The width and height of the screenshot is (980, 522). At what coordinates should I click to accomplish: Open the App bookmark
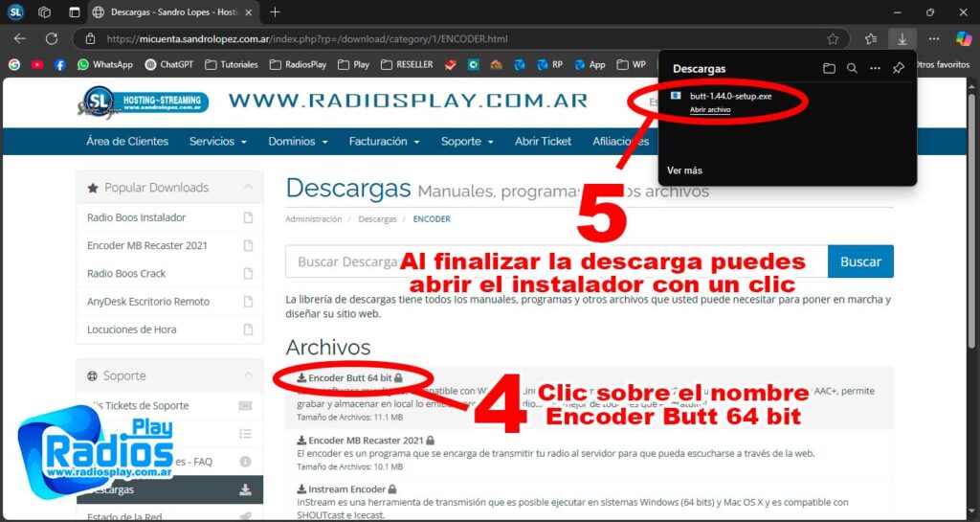[x=590, y=64]
